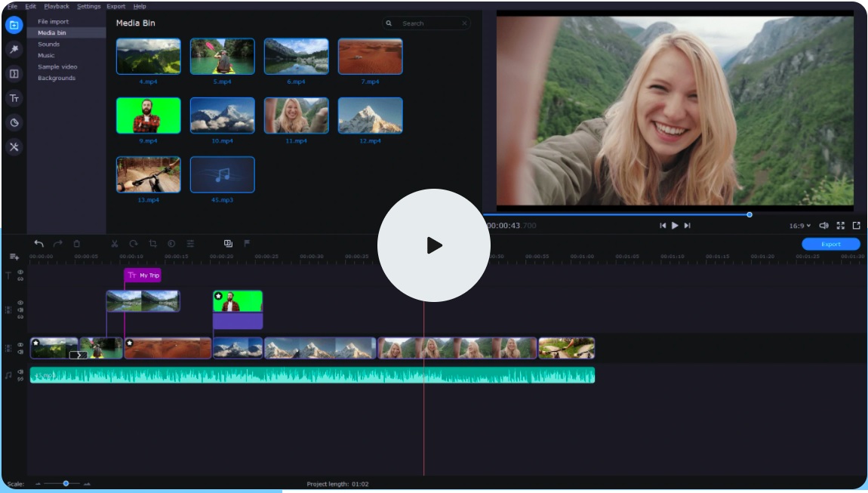
Task: Split clip with the scissors tool
Action: coord(115,243)
